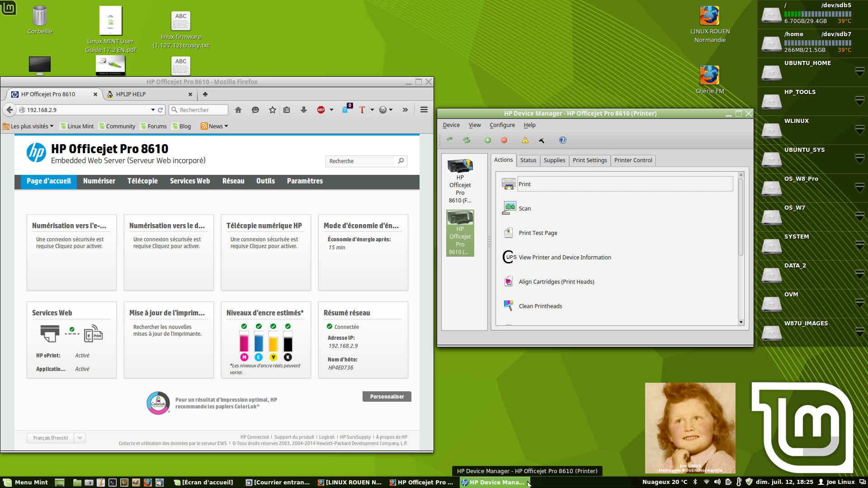The image size is (868, 488).
Task: Open the Chérie FM desktop shortcut
Action: click(710, 80)
